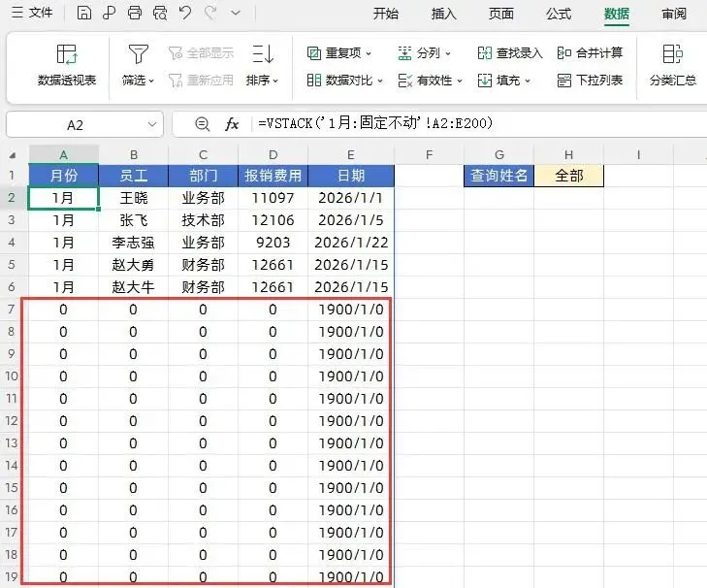The width and height of the screenshot is (707, 588).
Task: Switch to the 数据 tab
Action: (617, 14)
